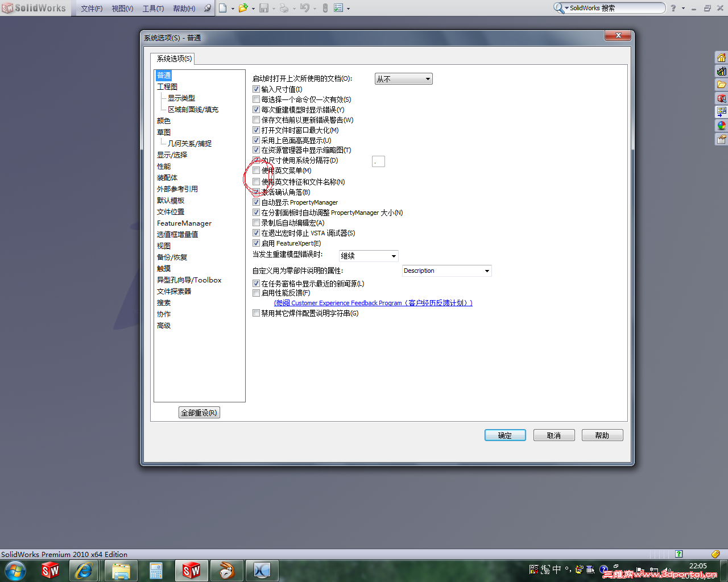Toggle 自动显示 PropertyManager checkbox
Screen dimensions: 728x582
coord(256,202)
